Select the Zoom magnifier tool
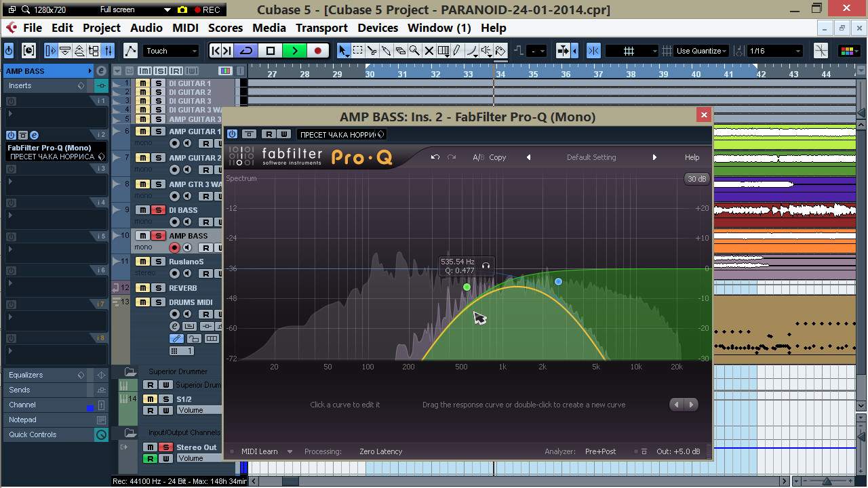 [x=414, y=51]
